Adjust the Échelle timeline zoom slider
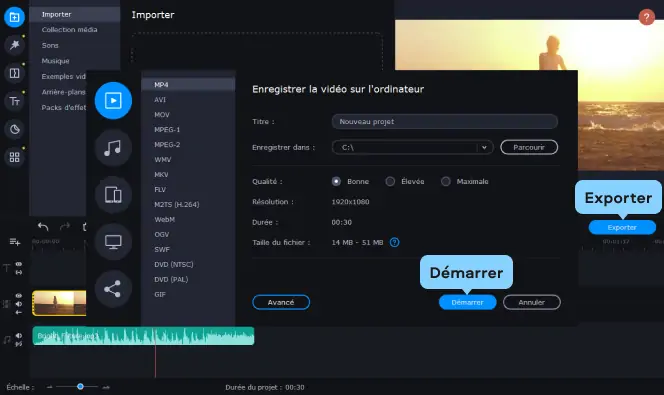Viewport: 664px width, 395px height. coord(80,387)
